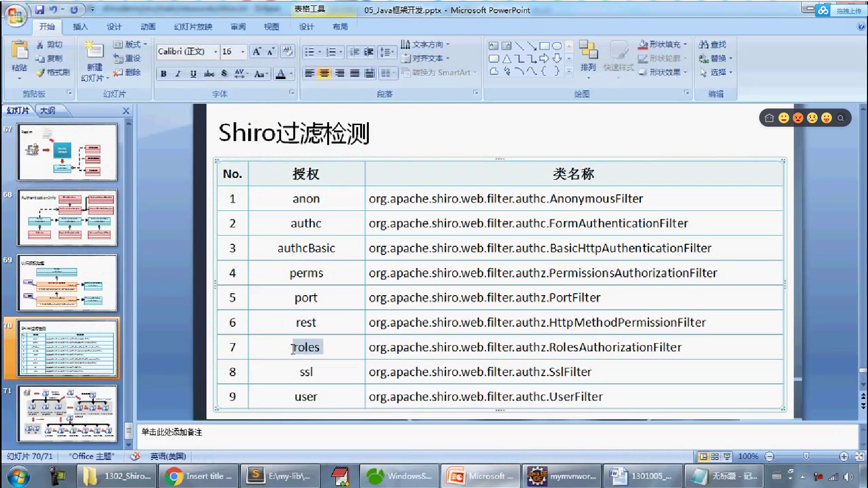The height and width of the screenshot is (488, 868).
Task: Run spelling check from status bar
Action: 135,456
